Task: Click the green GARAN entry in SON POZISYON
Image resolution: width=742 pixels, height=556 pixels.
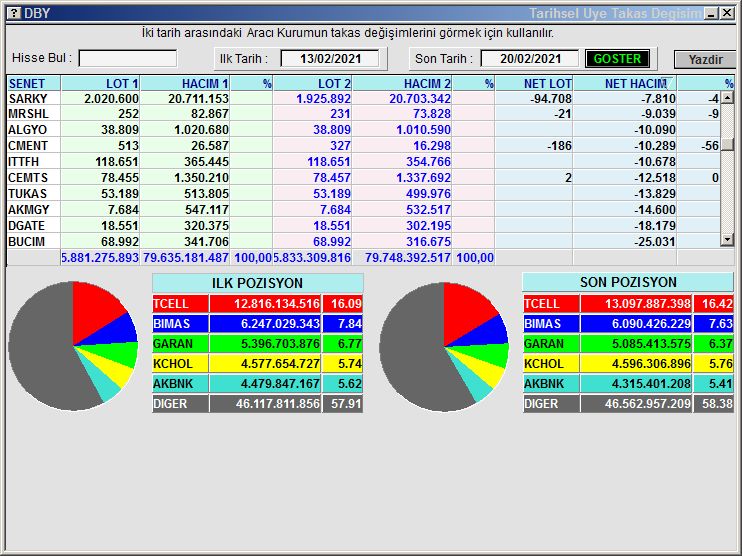Action: pyautogui.click(x=544, y=344)
